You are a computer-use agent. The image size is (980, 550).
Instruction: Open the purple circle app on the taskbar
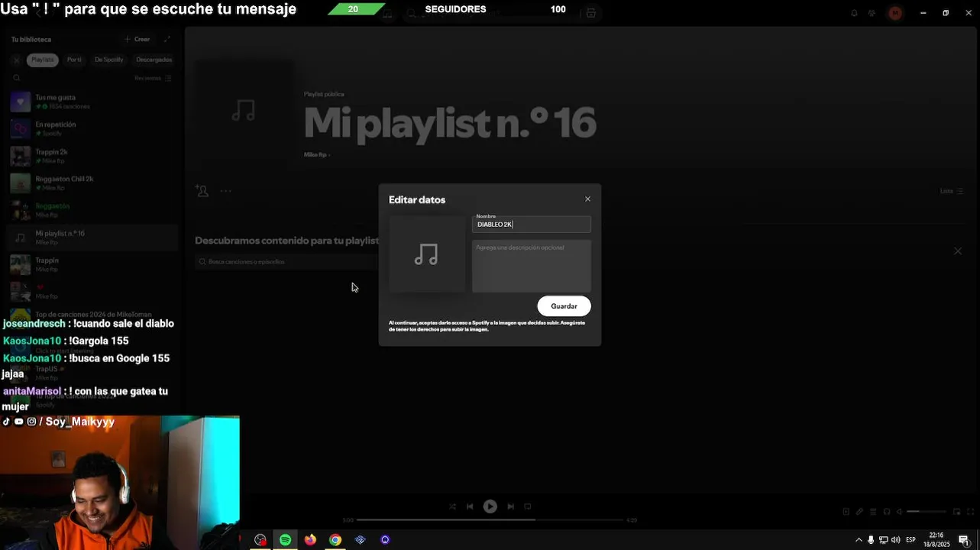[x=385, y=539]
